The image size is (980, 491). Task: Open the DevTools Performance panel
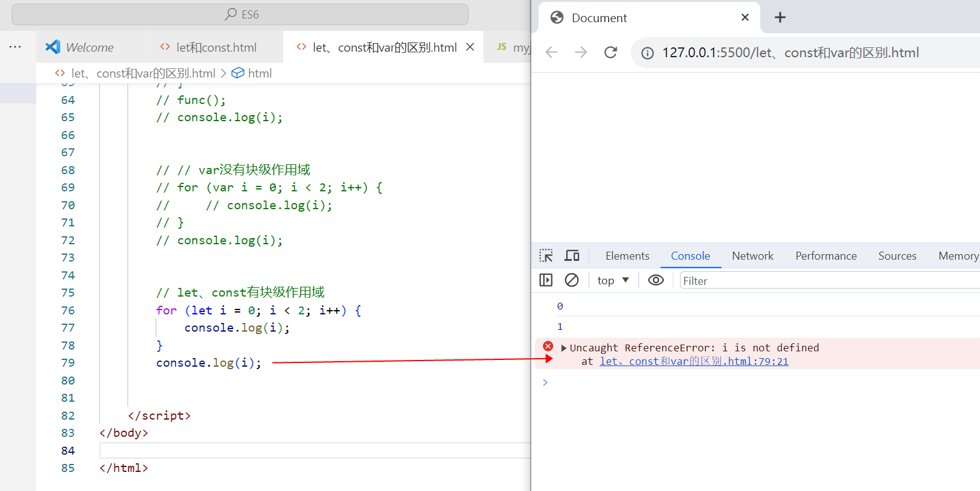click(826, 256)
